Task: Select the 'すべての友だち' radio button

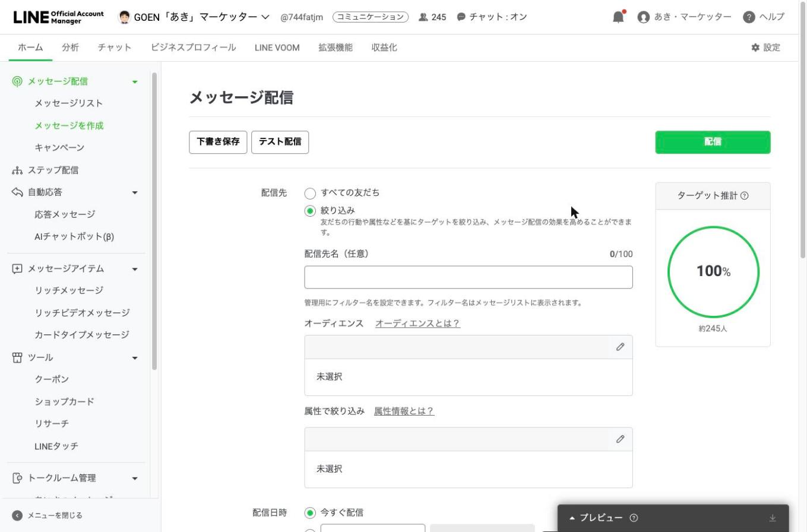Action: coord(310,194)
